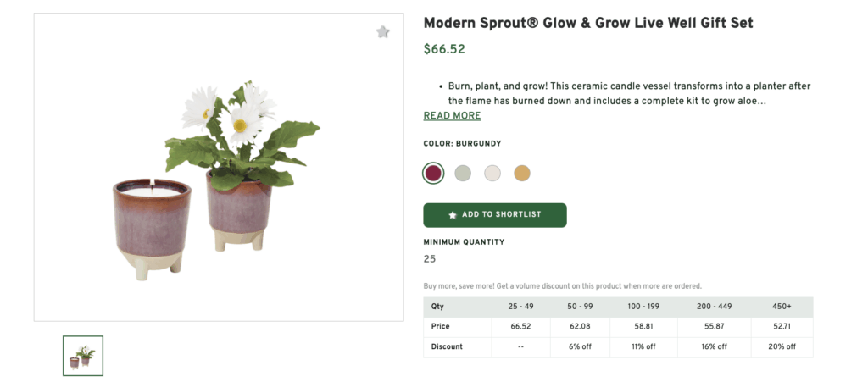Select the 50 - 99 quantity tier
This screenshot has height=382, width=868.
[x=580, y=307]
